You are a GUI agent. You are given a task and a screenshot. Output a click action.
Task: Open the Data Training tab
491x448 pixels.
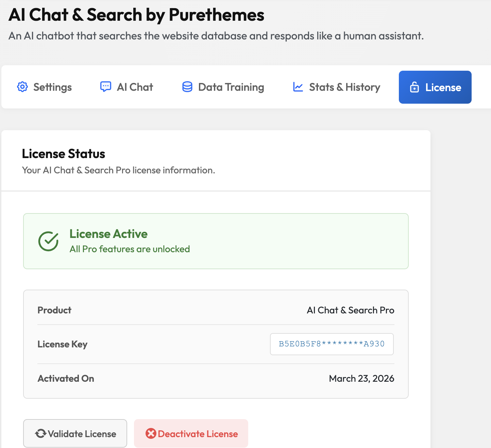(223, 87)
